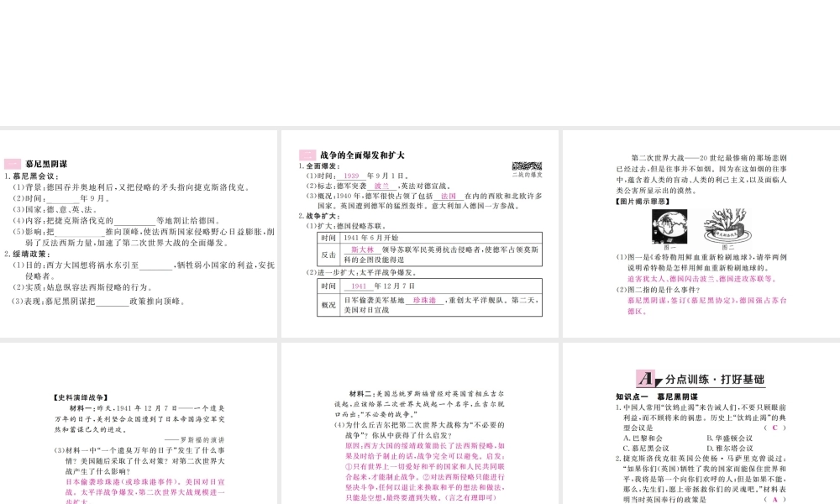Click option D.雅尔塔会议

pyautogui.click(x=730, y=449)
